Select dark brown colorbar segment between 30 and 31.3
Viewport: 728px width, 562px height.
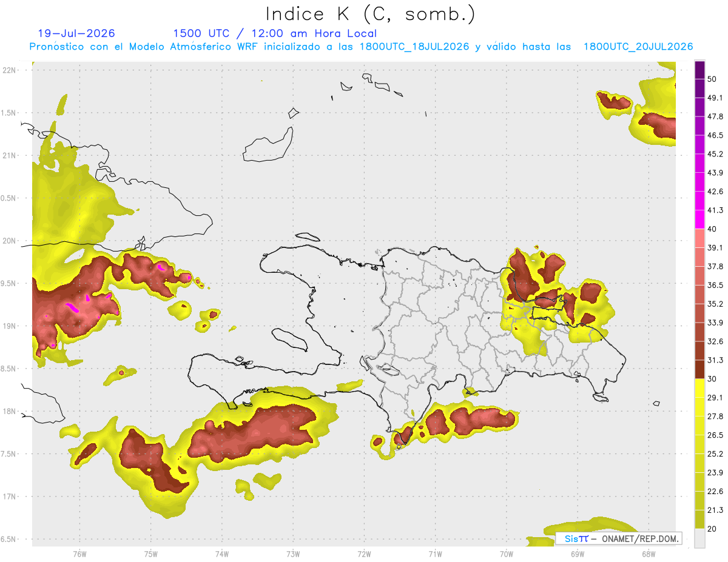pyautogui.click(x=699, y=369)
